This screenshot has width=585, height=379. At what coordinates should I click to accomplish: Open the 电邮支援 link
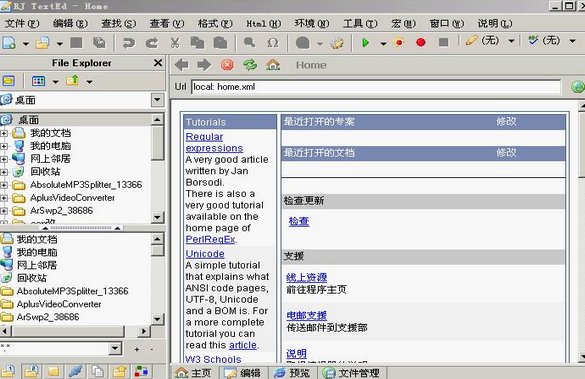(x=306, y=316)
